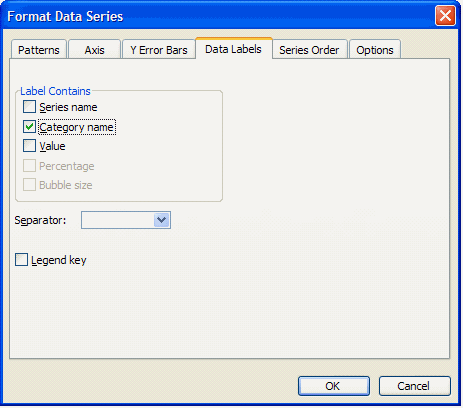This screenshot has height=408, width=463.
Task: Click the Label Contains group heading
Action: 55,91
